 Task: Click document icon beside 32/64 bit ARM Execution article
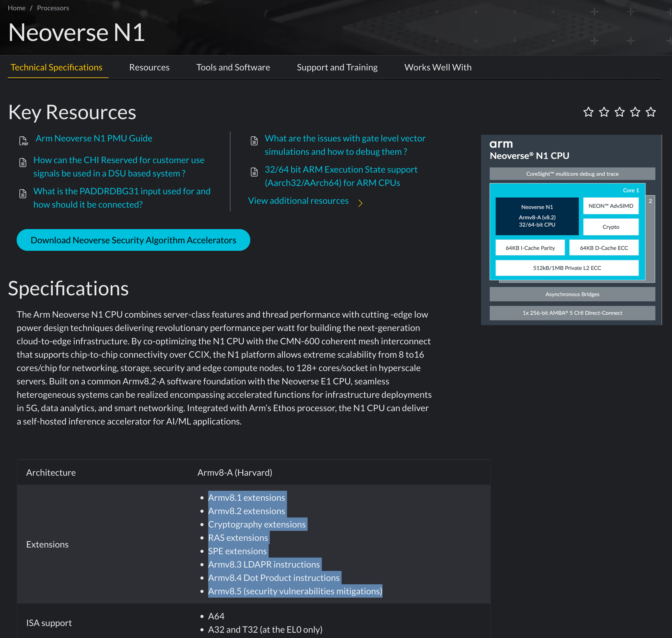[x=254, y=172]
